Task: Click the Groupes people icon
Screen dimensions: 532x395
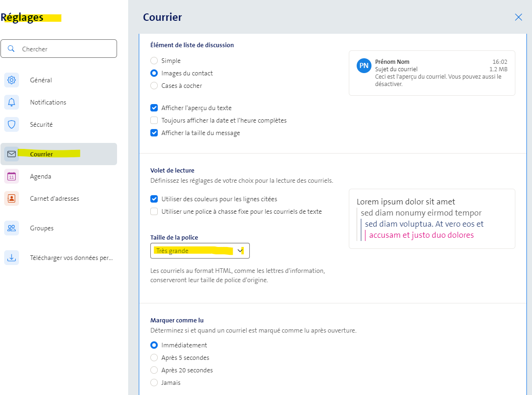Action: click(x=12, y=228)
